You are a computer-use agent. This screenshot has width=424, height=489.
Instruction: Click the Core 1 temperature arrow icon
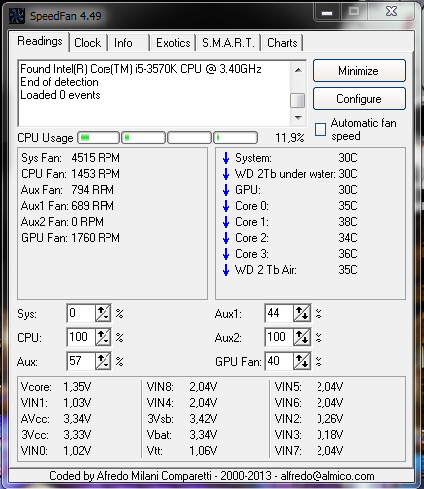point(226,222)
